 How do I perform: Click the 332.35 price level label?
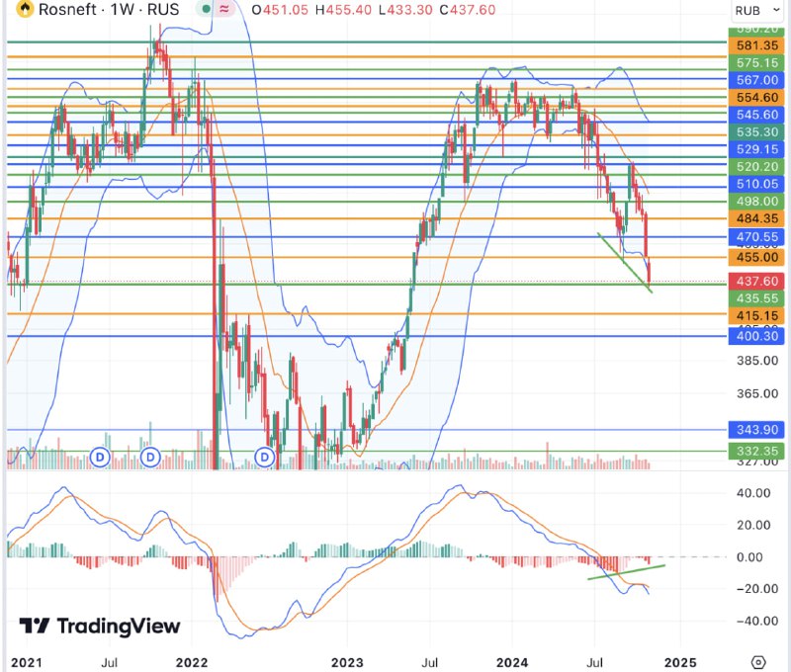[x=756, y=451]
